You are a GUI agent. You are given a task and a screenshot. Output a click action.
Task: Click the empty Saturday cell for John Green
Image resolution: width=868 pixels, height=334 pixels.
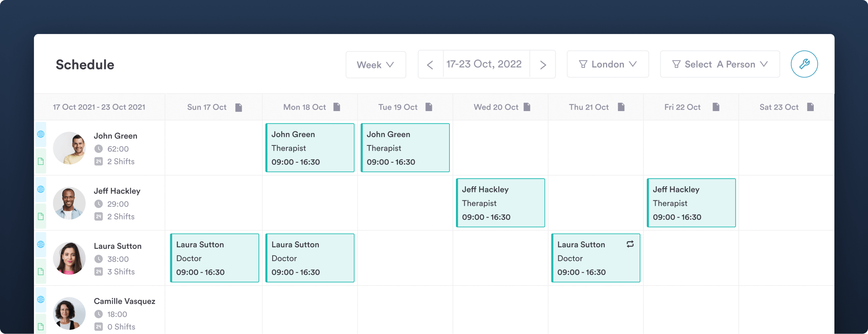click(786, 148)
